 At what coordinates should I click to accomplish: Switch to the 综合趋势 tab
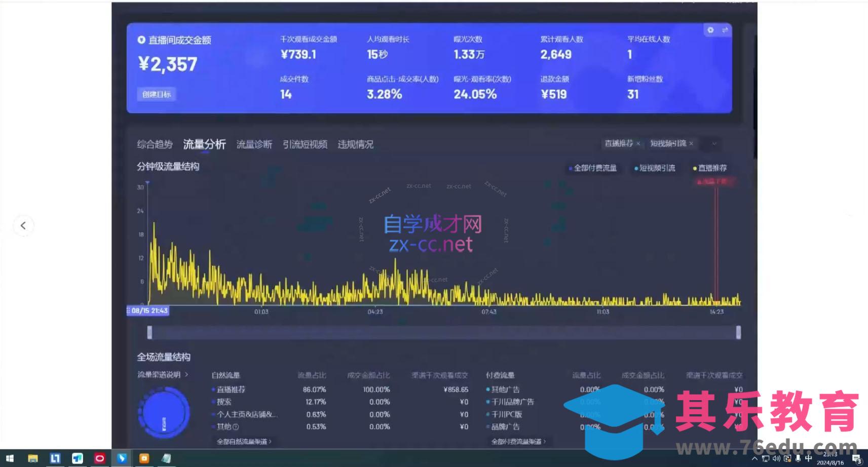(154, 144)
